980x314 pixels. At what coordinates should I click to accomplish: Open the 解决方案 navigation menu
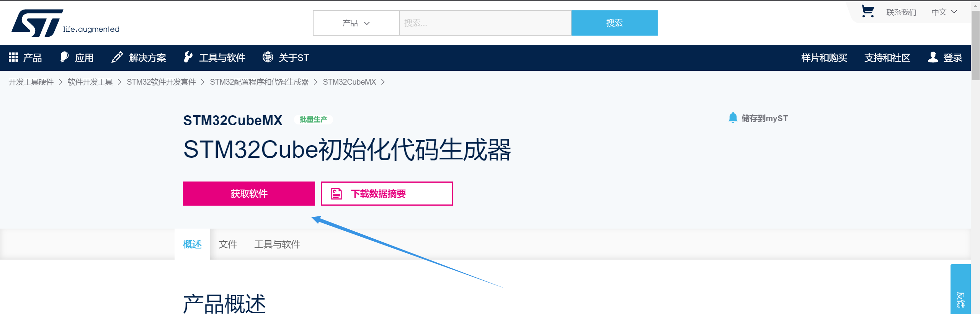(139, 57)
